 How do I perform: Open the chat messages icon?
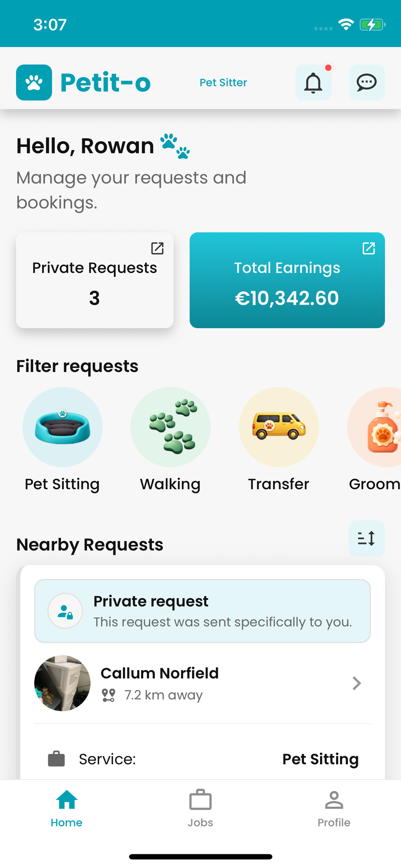pos(367,83)
